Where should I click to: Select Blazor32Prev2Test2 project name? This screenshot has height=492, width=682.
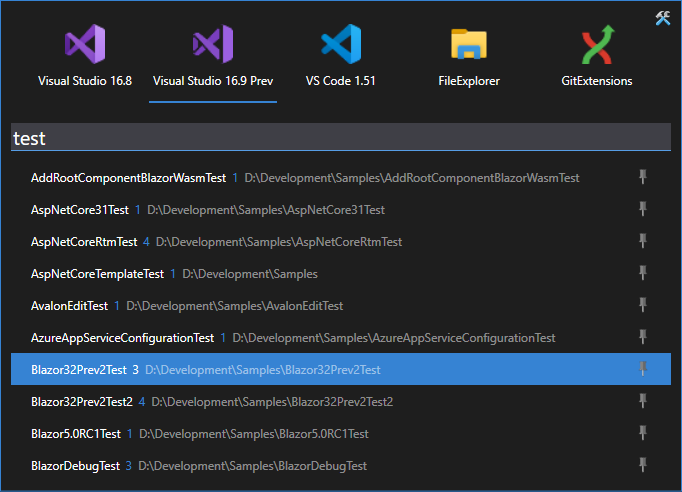[82, 402]
